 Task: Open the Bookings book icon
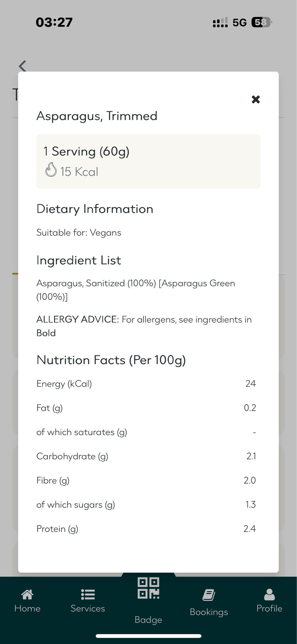[209, 595]
